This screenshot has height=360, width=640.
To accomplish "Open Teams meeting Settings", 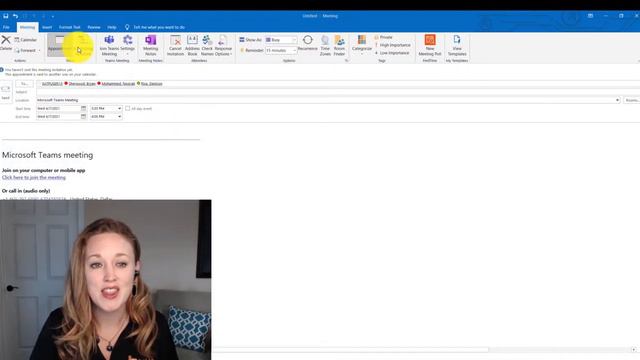I will point(127,44).
